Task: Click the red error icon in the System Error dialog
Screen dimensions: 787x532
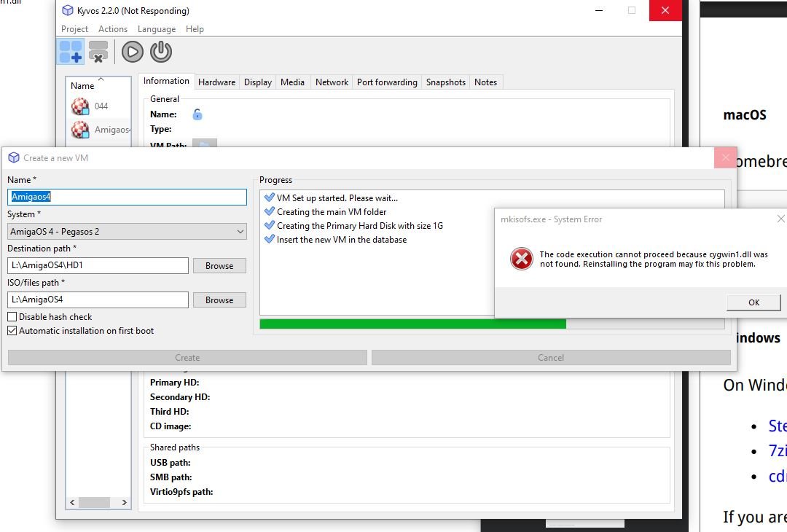Action: 522,259
